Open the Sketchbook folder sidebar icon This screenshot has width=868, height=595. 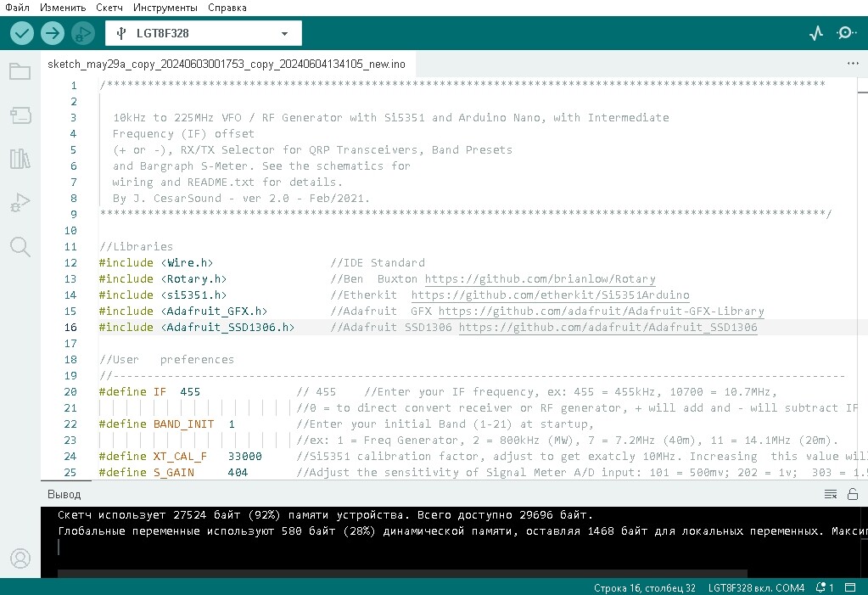(x=20, y=71)
